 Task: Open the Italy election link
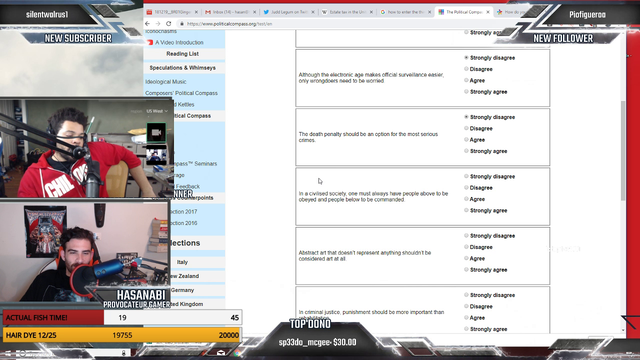pos(182,262)
